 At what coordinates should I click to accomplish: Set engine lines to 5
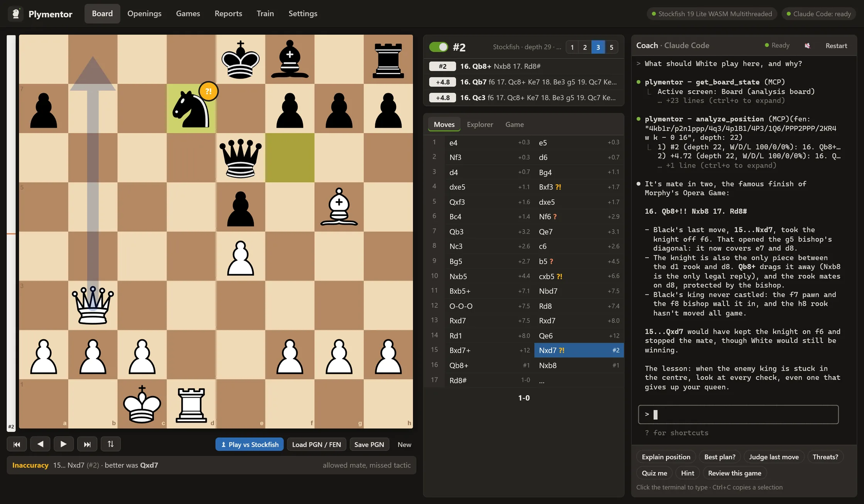click(611, 47)
